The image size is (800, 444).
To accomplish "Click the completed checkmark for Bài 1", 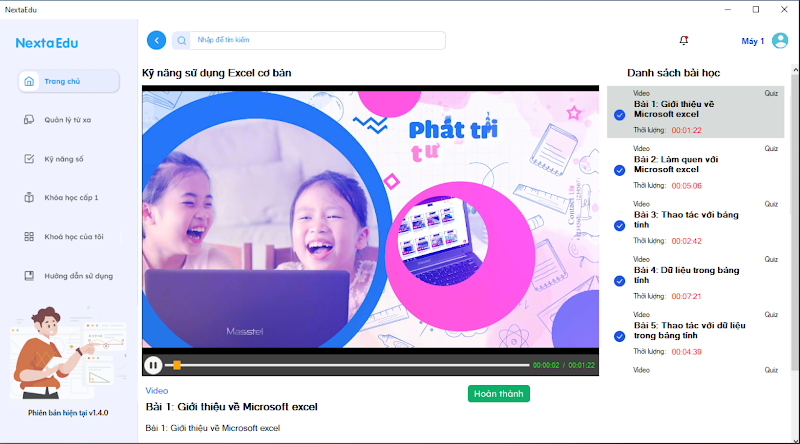I will [x=619, y=115].
